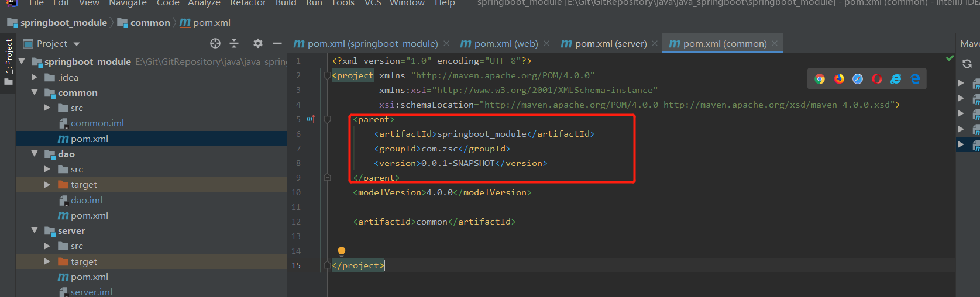Collapse the server module node
Viewport: 980px width, 297px height.
click(35, 230)
